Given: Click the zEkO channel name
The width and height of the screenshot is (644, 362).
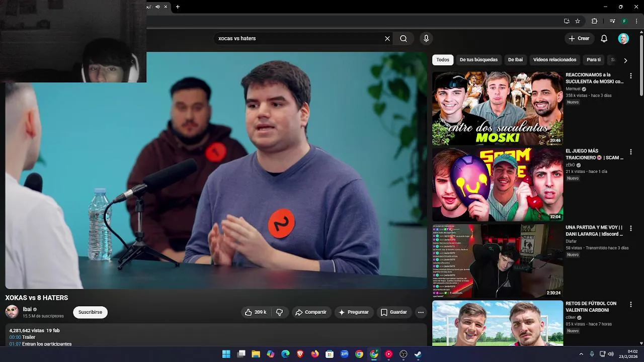Looking at the screenshot, I should click(x=570, y=165).
